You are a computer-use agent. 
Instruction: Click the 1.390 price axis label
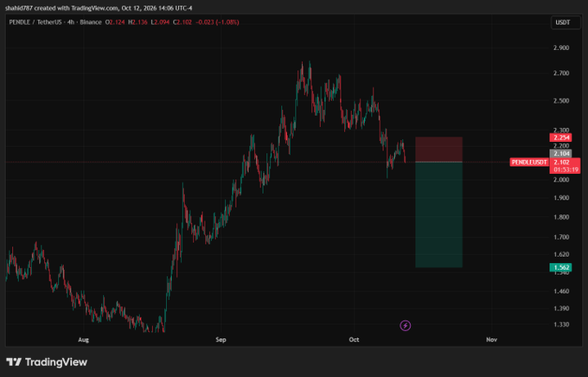tap(561, 309)
